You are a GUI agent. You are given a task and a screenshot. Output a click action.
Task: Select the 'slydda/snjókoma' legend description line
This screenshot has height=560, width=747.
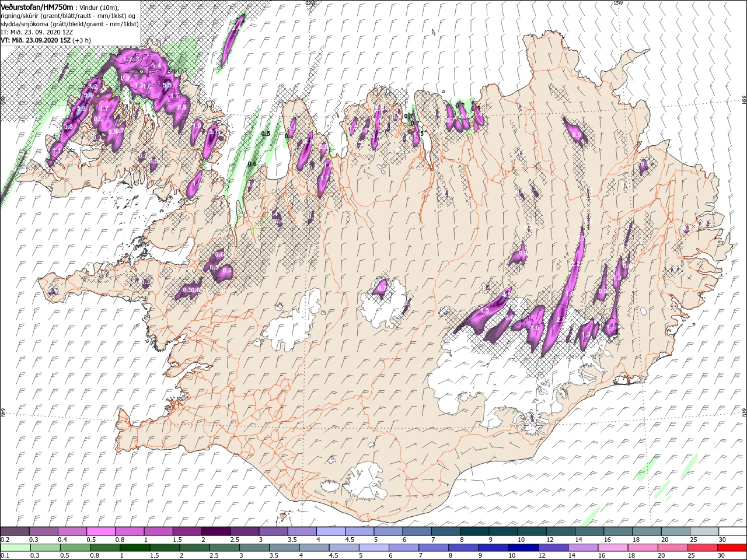69,24
